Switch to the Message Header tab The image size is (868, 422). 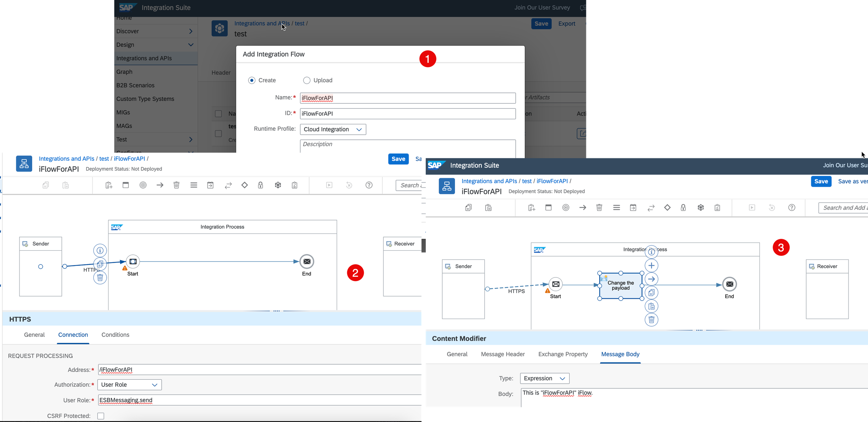(503, 354)
